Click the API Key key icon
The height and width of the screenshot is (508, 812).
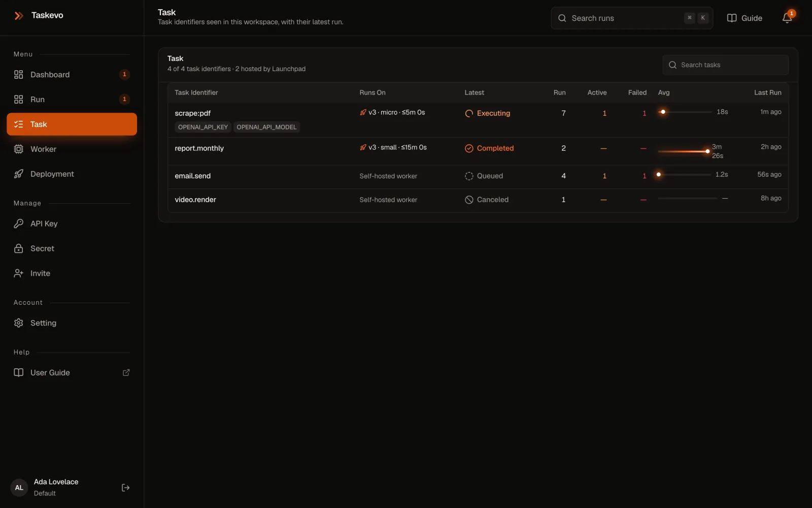point(19,224)
